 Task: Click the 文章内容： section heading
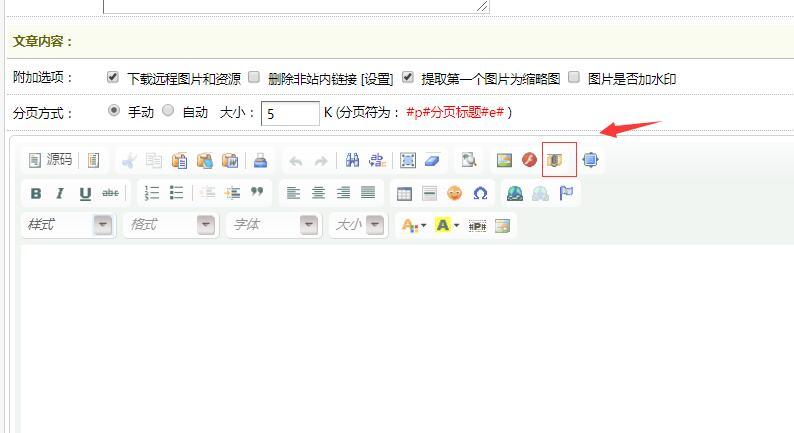43,42
